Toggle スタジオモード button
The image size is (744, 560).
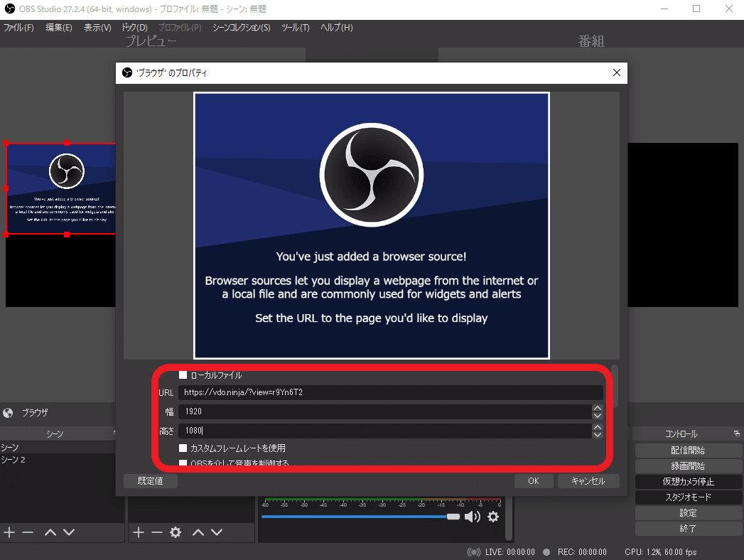pos(689,497)
